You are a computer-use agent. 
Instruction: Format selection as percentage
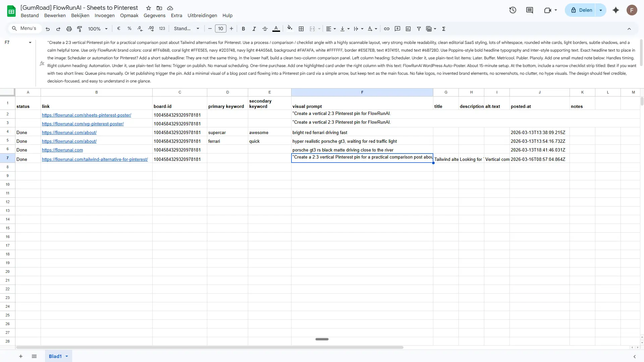coord(129,28)
